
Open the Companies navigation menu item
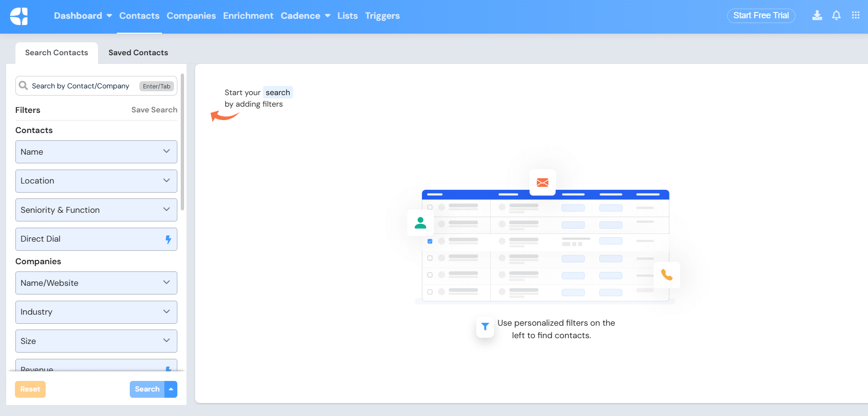tap(191, 16)
